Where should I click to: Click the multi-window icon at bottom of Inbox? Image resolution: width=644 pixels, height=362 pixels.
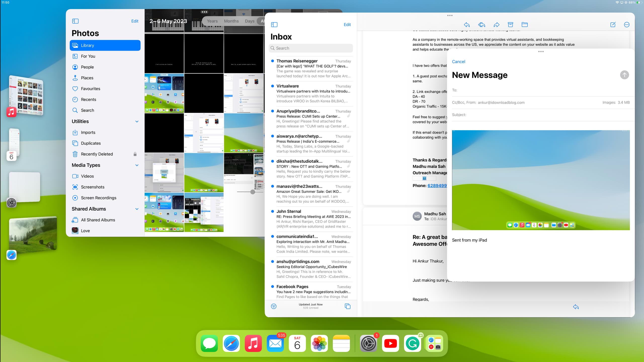[347, 306]
